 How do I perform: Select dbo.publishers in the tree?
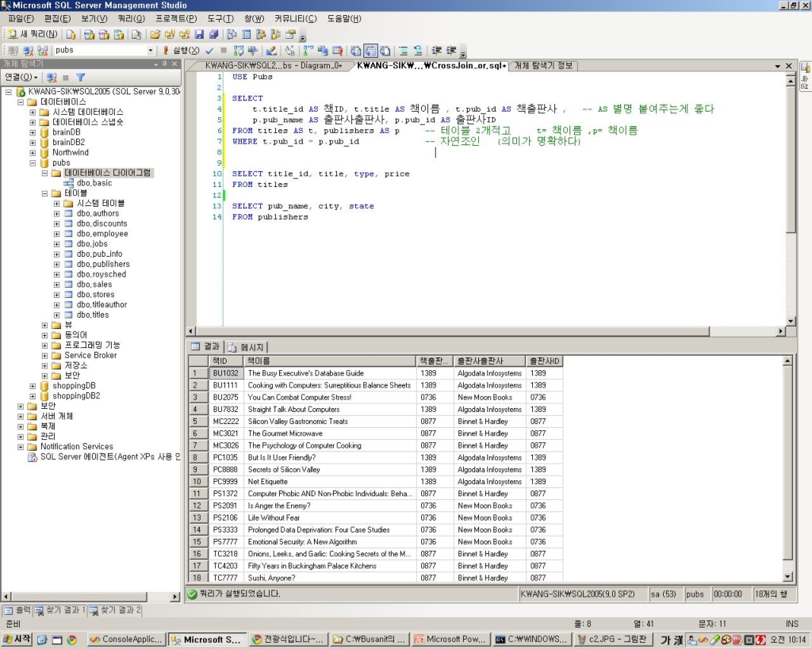coord(103,264)
